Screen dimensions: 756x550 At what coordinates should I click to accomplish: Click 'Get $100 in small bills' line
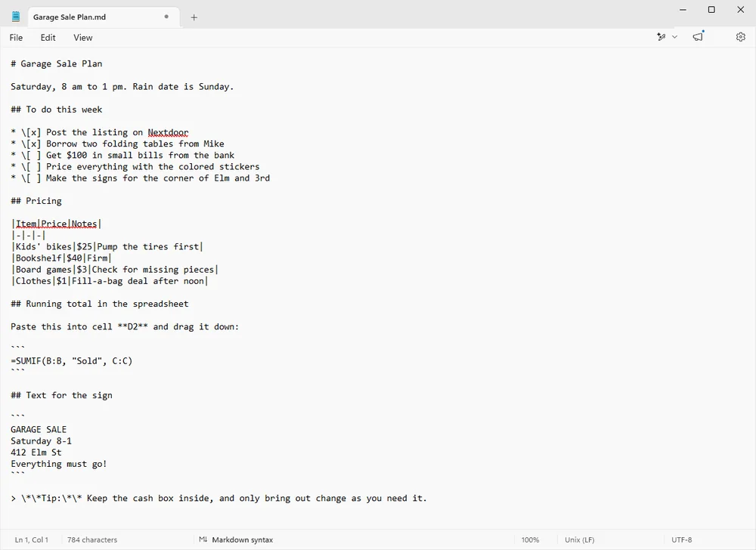pos(122,155)
